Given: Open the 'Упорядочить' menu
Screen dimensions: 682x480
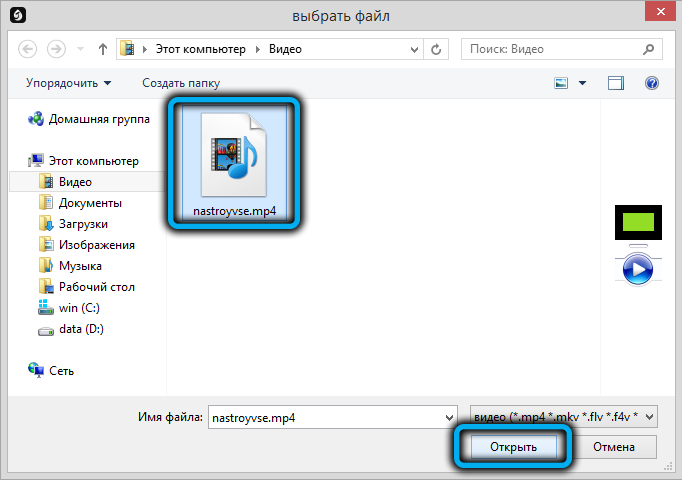Looking at the screenshot, I should coord(68,83).
